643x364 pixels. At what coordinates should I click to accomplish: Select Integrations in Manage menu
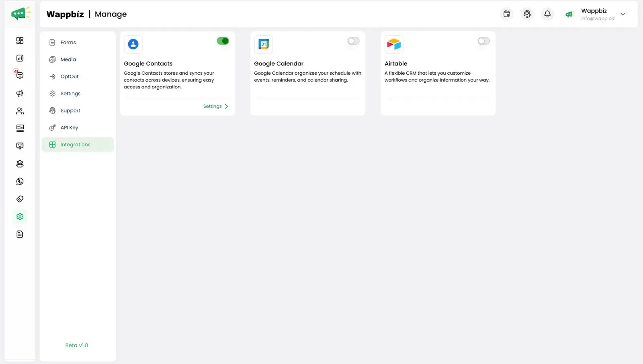pos(78,145)
